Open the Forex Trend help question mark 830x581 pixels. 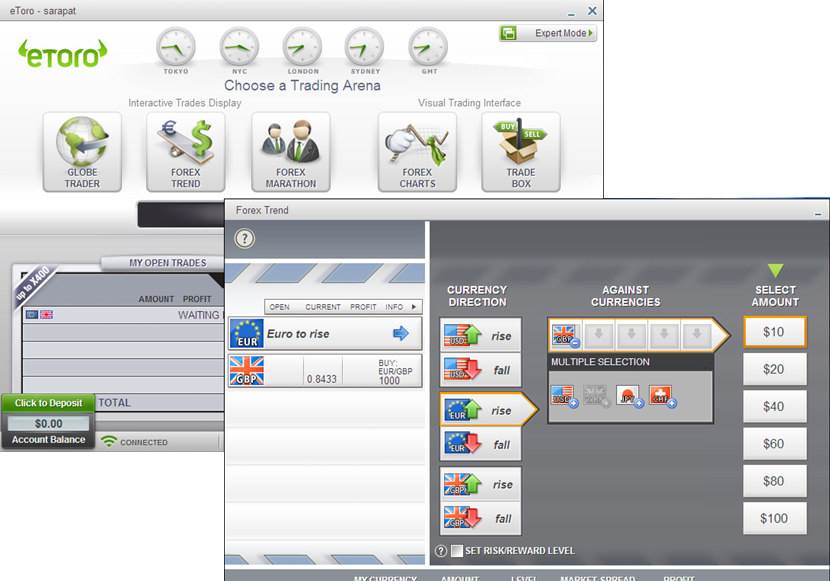[245, 238]
